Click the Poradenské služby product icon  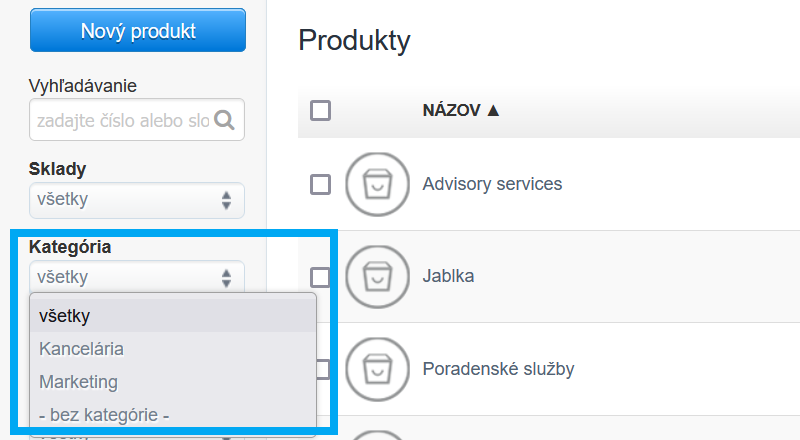coord(377,369)
